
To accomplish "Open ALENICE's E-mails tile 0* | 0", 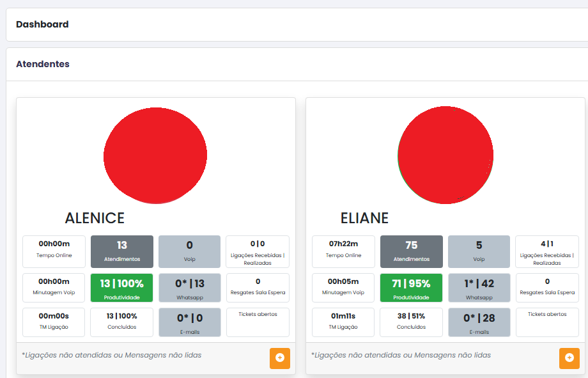I will 189,322.
